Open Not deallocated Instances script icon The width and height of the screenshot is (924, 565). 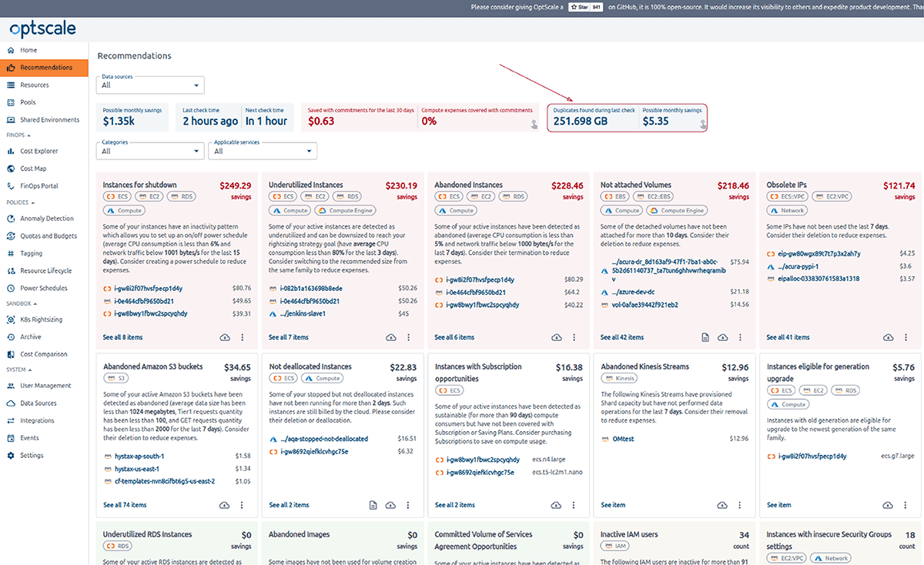[373, 505]
